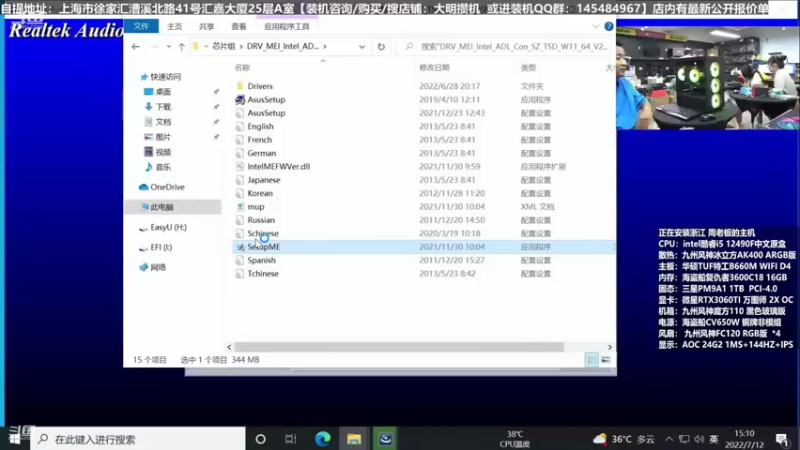
Task: Expand chevron after DRV_MEI_Intel_AD breadcrumb
Action: pyautogui.click(x=324, y=46)
